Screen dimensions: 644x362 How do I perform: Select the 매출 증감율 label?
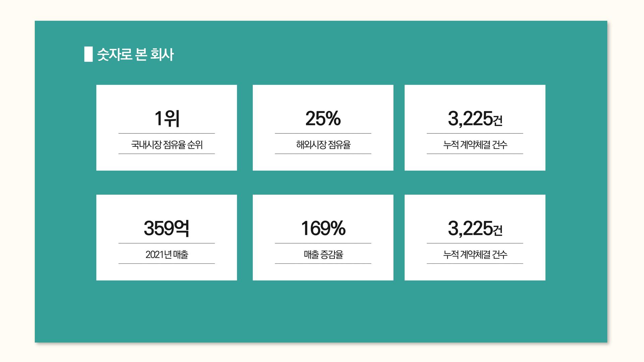pyautogui.click(x=323, y=255)
